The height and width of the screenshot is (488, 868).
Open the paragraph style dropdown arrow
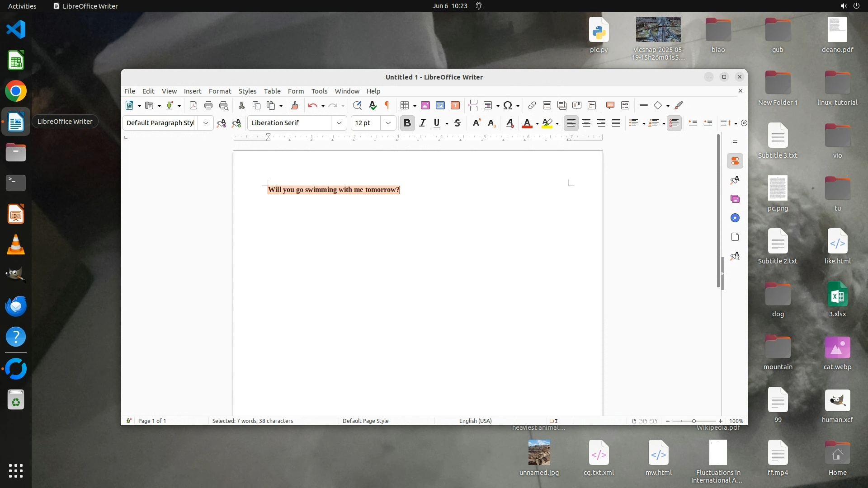[206, 123]
